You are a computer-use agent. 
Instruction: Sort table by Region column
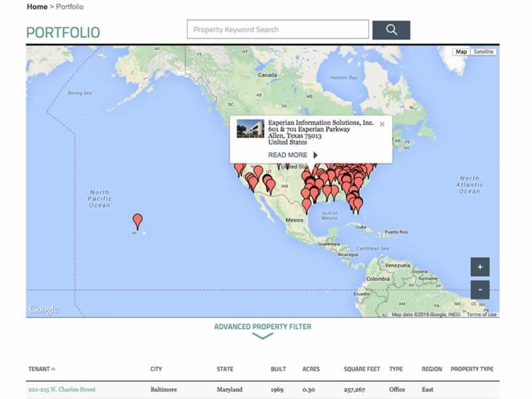tap(432, 369)
